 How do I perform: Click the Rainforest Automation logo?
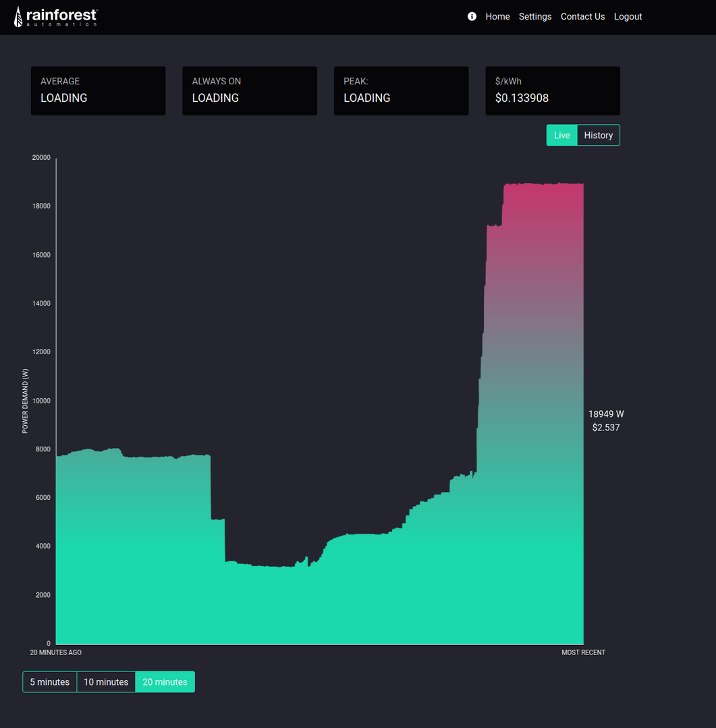[x=55, y=17]
